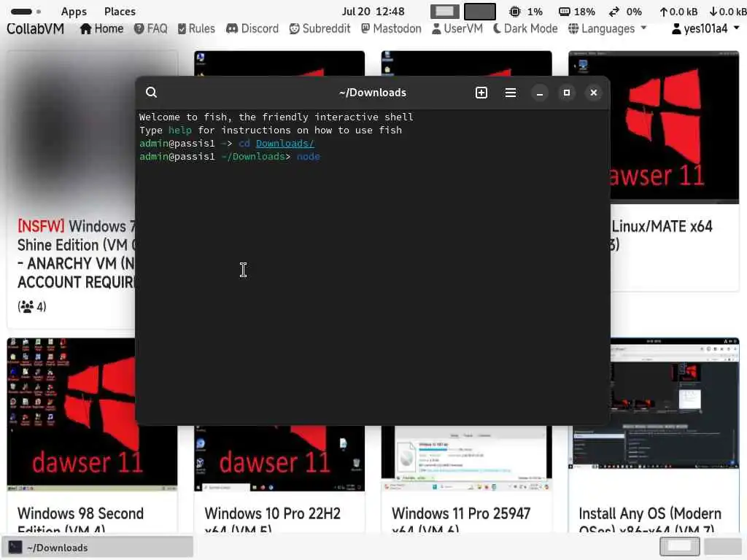Open the Mastodon link
This screenshot has height=560, width=747.
[x=391, y=28]
